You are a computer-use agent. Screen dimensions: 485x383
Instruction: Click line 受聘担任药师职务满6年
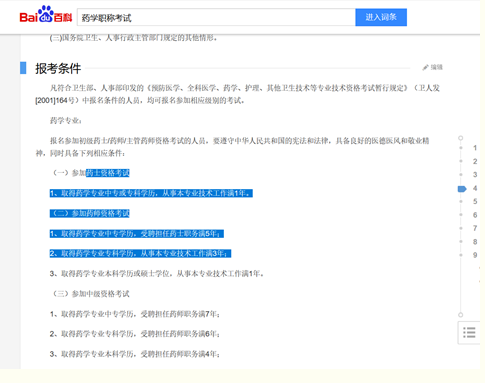[x=135, y=334]
